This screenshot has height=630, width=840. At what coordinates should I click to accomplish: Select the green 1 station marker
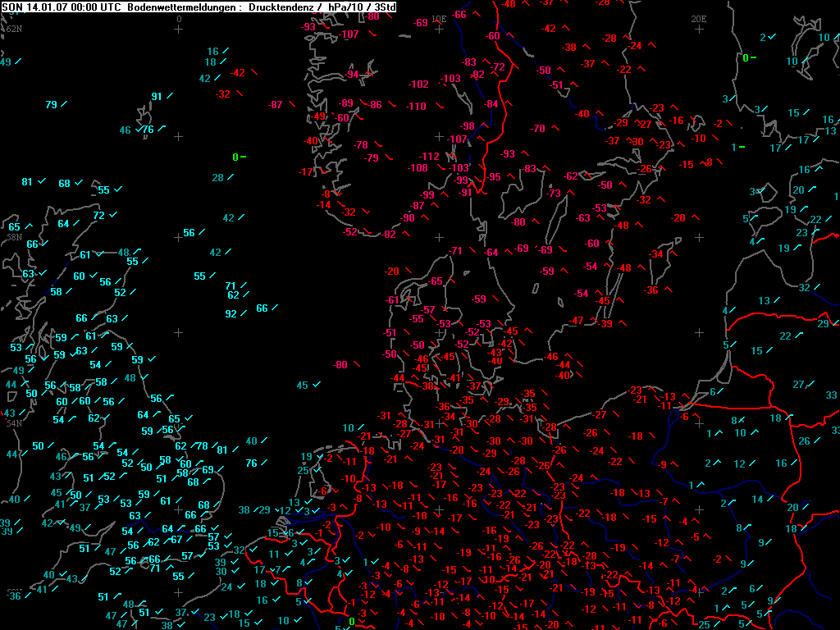733,147
